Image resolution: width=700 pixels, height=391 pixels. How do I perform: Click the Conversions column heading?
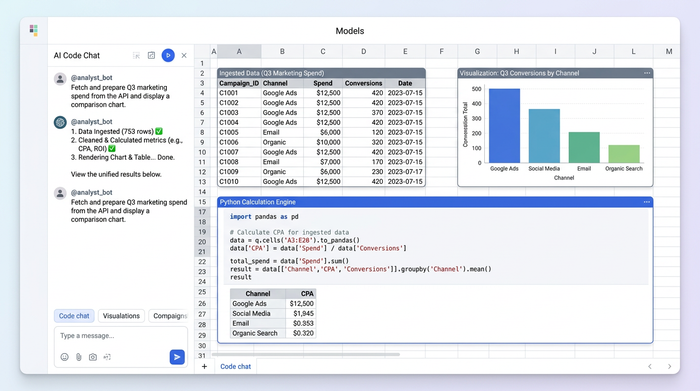(x=363, y=83)
